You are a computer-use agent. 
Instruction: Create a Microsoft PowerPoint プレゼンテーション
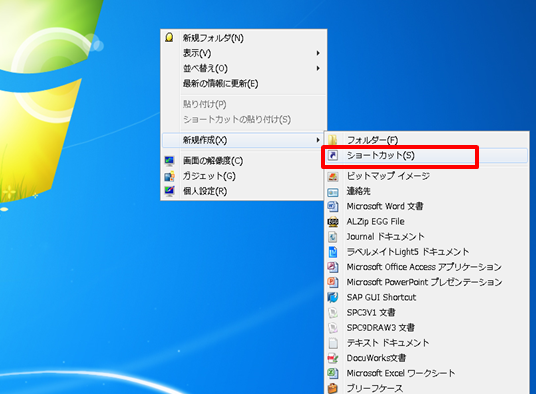[426, 282]
